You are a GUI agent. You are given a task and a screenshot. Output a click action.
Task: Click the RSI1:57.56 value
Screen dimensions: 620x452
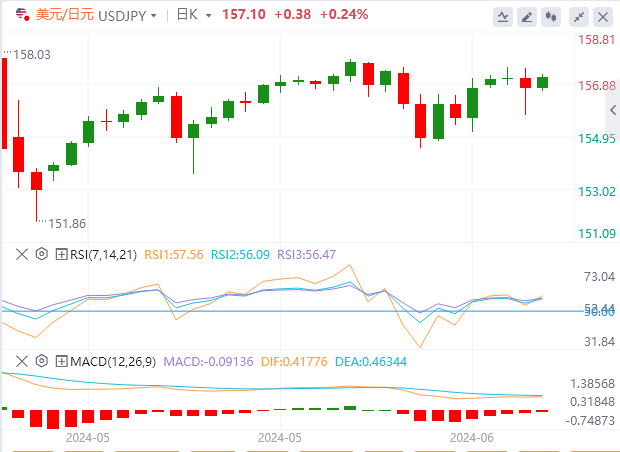pos(174,255)
